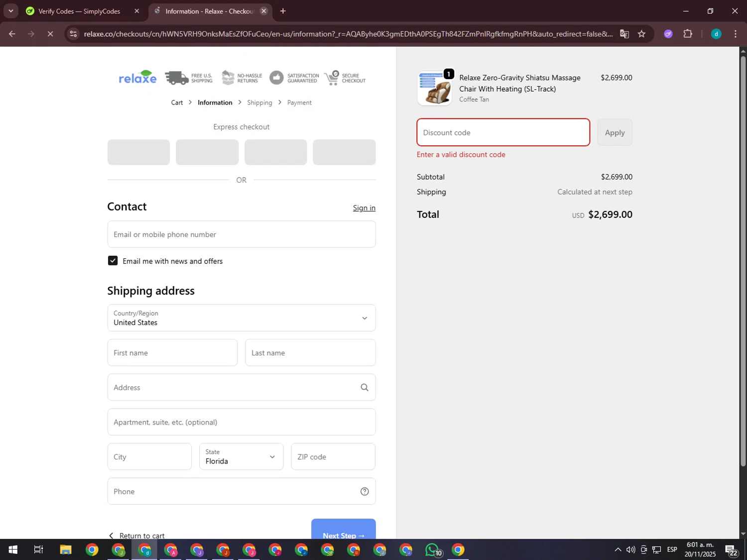Image resolution: width=747 pixels, height=560 pixels.
Task: Click the ESP language indicator
Action: (x=672, y=550)
